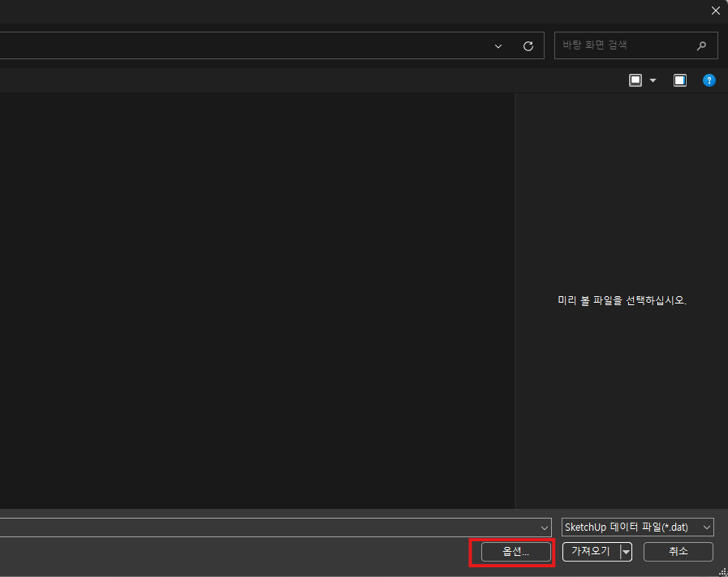This screenshot has width=728, height=577.
Task: Click the 취소 button
Action: (678, 552)
